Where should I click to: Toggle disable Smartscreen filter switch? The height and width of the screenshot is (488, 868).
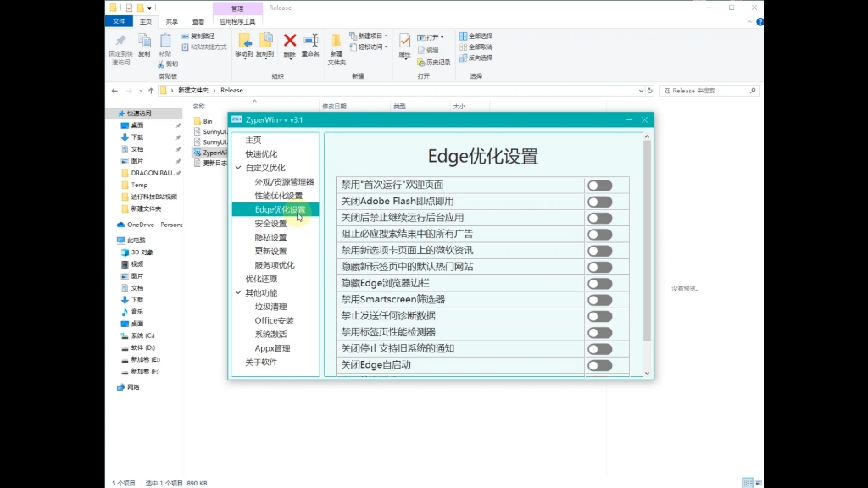pos(599,301)
